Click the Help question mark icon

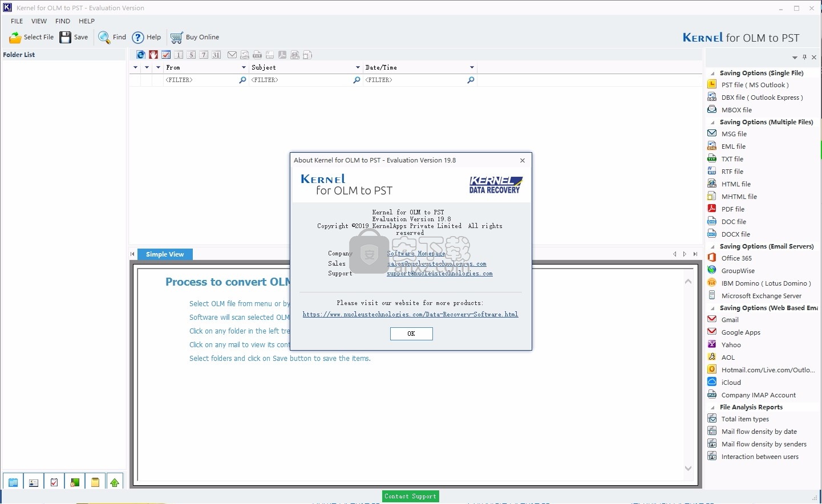138,38
